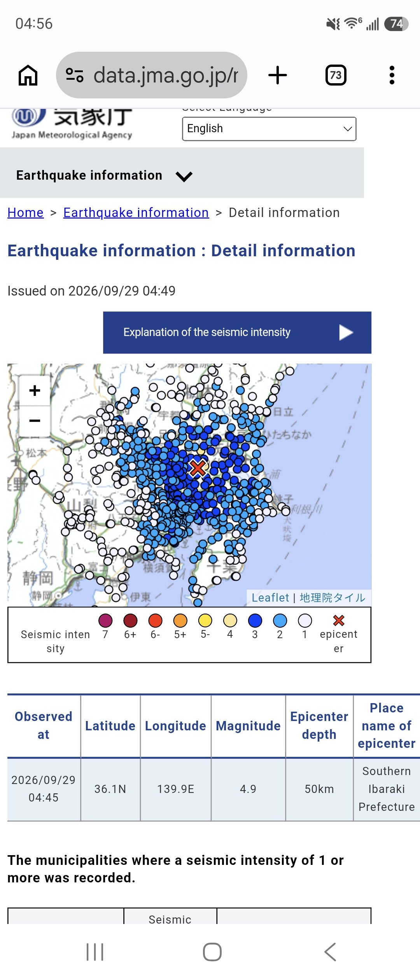Click the intensity 6- legend swatch
The width and height of the screenshot is (420, 980).
click(155, 621)
